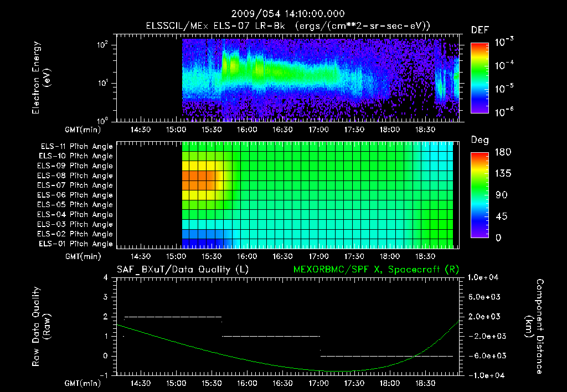The height and width of the screenshot is (392, 567).
Task: Click the data quality 2 tick on the left axis
Action: click(x=106, y=317)
